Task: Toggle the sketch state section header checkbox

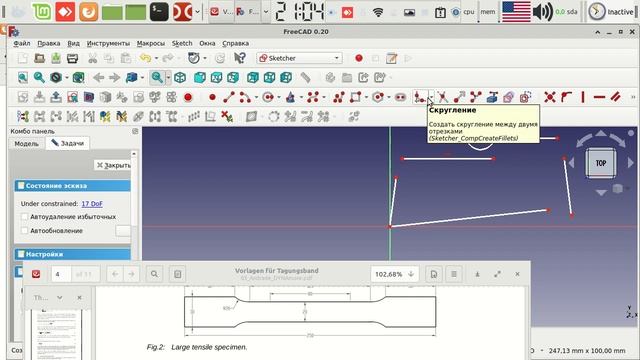Action: tap(21, 186)
